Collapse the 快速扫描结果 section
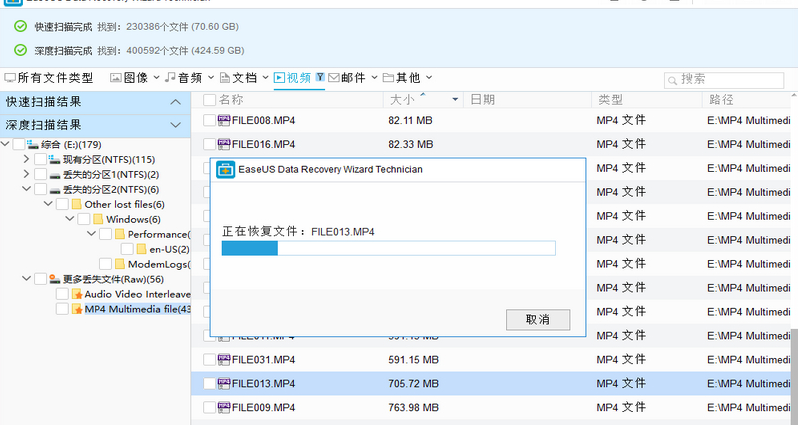 (175, 102)
